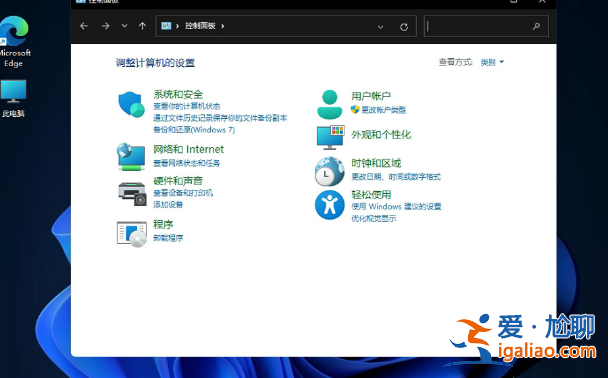Click 使用 Windows 建议的设置 link
Image resolution: width=608 pixels, height=378 pixels.
coord(396,206)
